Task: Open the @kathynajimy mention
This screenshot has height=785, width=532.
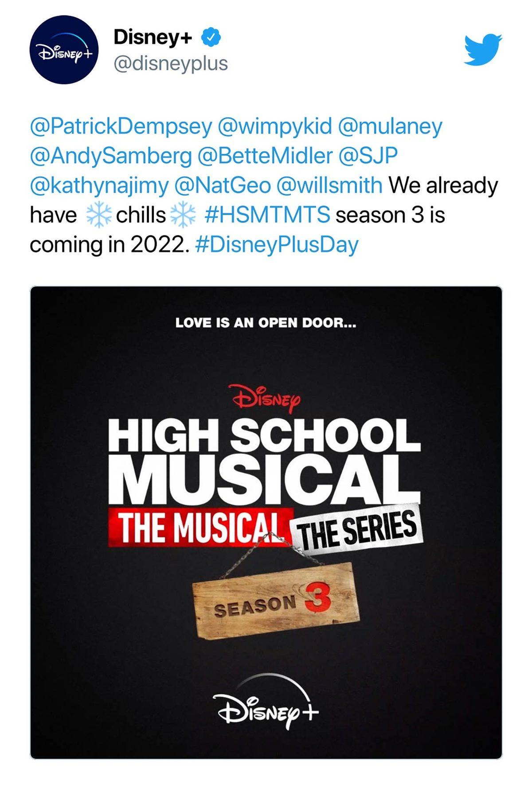Action: coord(99,185)
